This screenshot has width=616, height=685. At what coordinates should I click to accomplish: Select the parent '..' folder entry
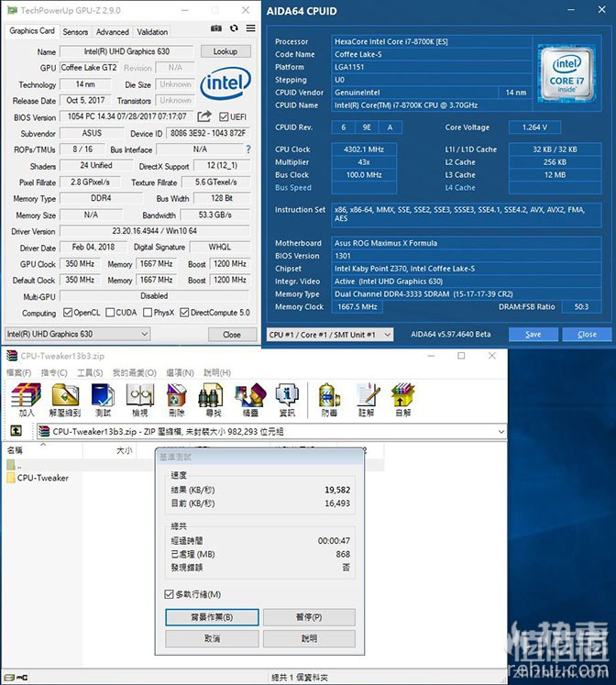pos(14,465)
